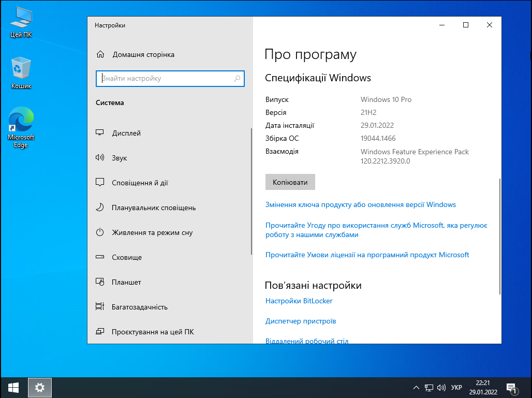Show hidden tray icons chevron
This screenshot has width=532, height=398.
pyautogui.click(x=416, y=388)
